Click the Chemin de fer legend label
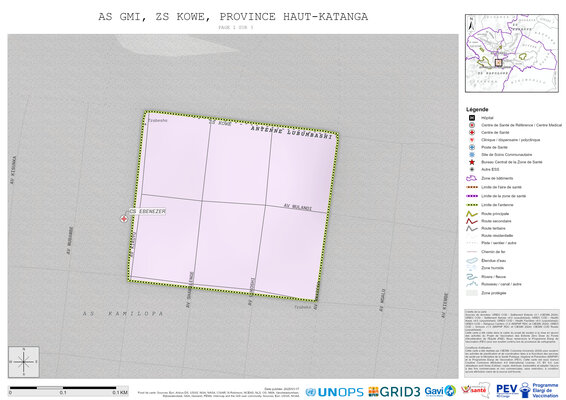 coord(493,252)
